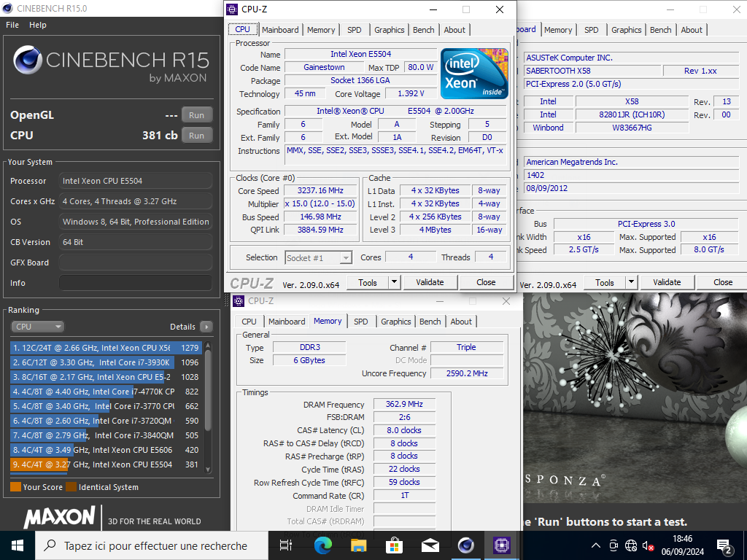
Task: Switch to SPD tab in front CPU-Z
Action: (355, 29)
